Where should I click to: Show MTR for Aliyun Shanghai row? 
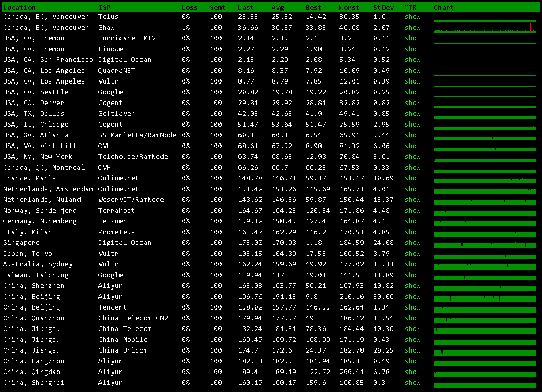coord(412,382)
